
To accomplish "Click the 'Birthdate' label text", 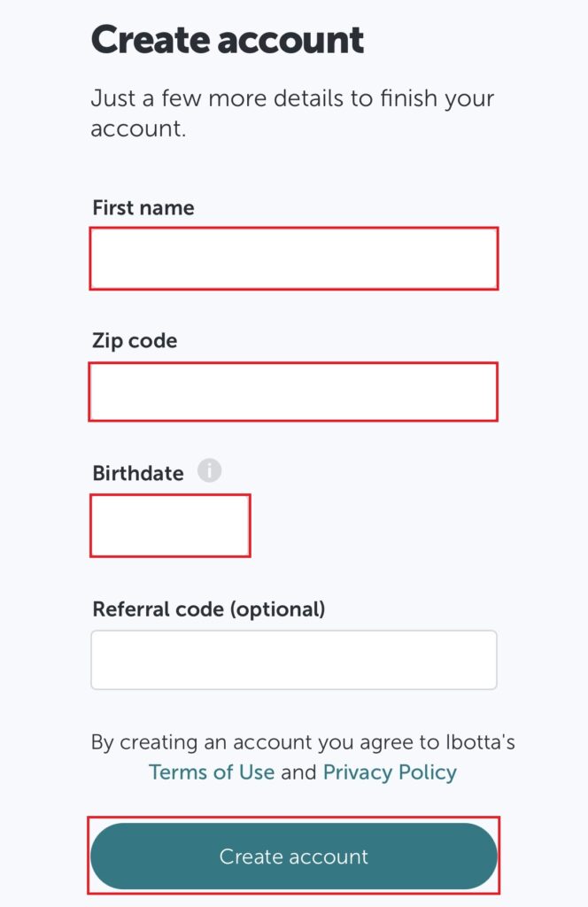I will pyautogui.click(x=138, y=473).
